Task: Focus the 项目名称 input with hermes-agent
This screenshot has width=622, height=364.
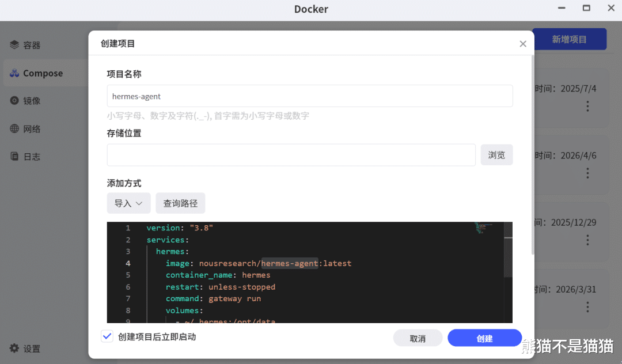Action: click(x=310, y=96)
